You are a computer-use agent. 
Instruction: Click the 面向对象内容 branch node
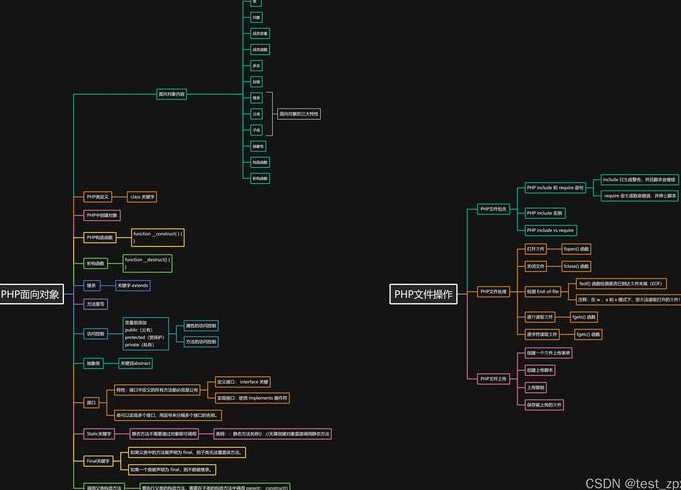click(172, 94)
